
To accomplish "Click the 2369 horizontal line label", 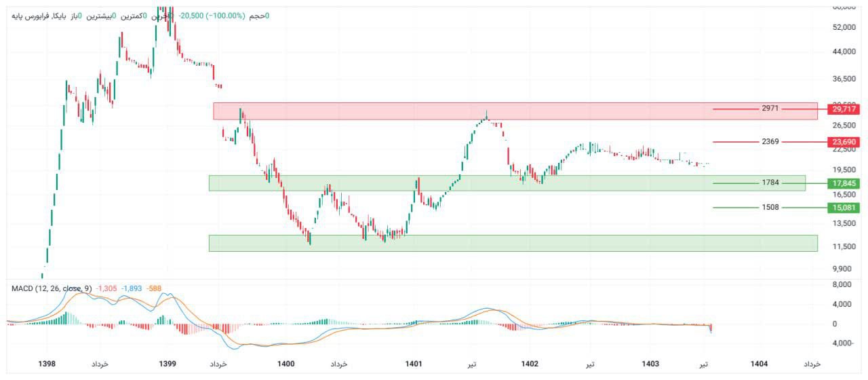I will pos(770,142).
